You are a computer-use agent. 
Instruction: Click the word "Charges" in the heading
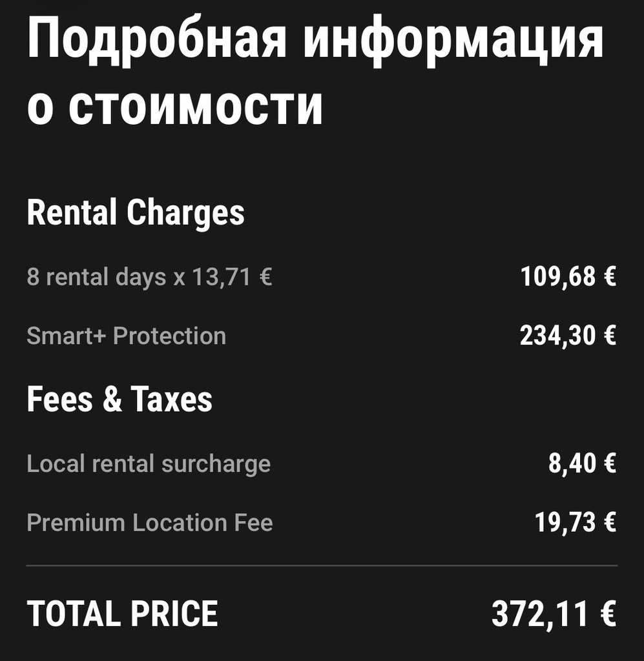click(x=185, y=213)
